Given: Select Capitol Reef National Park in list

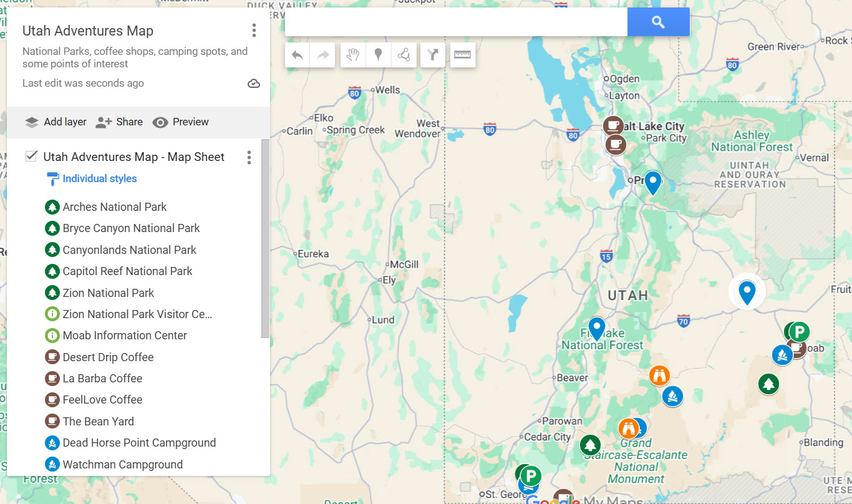Looking at the screenshot, I should coord(127,271).
